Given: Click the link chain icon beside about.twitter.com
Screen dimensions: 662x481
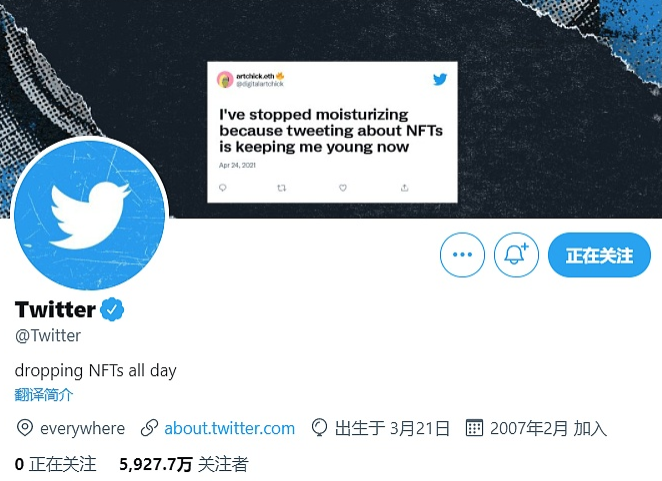Looking at the screenshot, I should 149,428.
